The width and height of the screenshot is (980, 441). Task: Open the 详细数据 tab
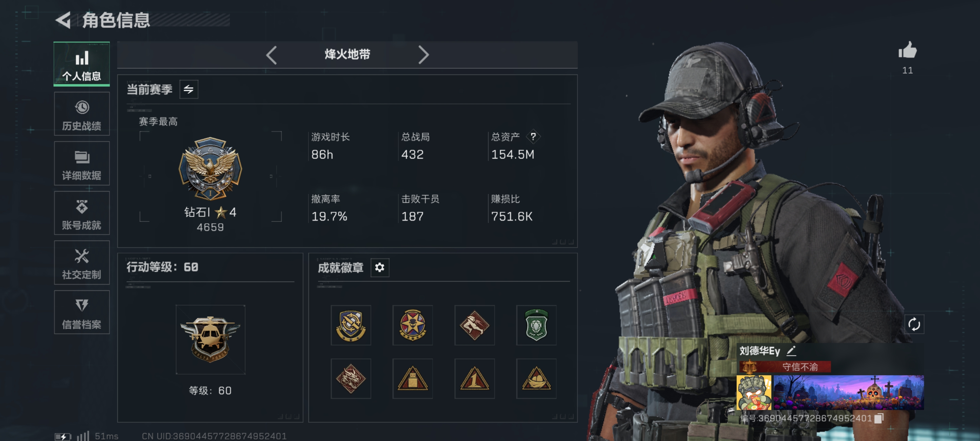(82, 164)
